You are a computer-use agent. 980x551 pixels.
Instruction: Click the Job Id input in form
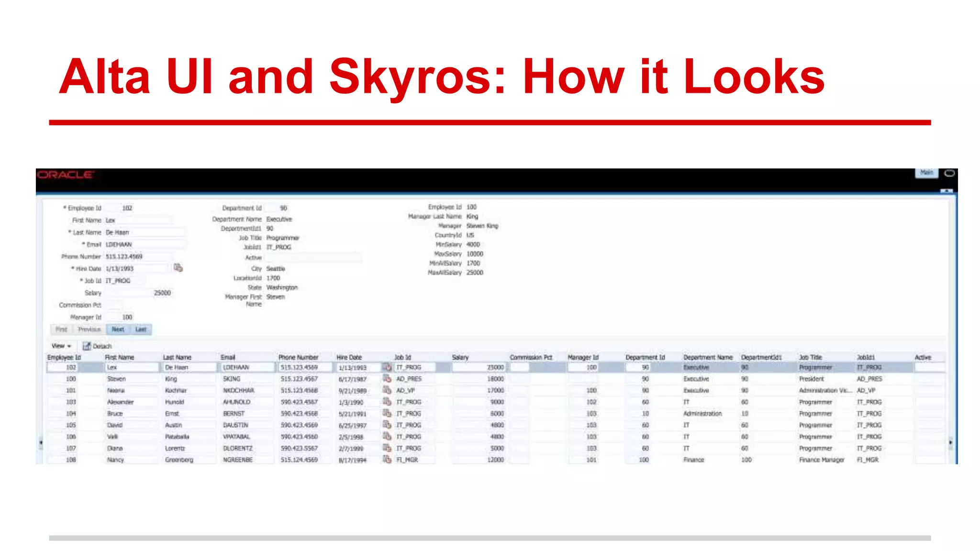(124, 280)
